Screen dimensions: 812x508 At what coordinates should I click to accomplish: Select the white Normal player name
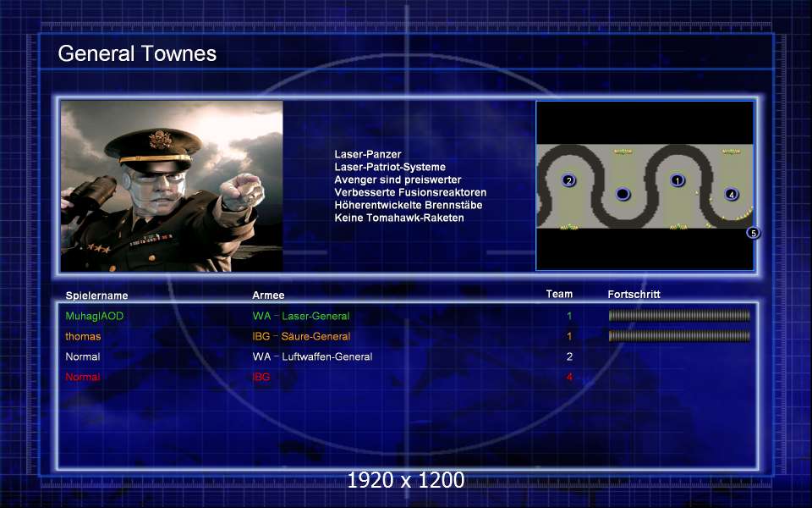tap(82, 356)
